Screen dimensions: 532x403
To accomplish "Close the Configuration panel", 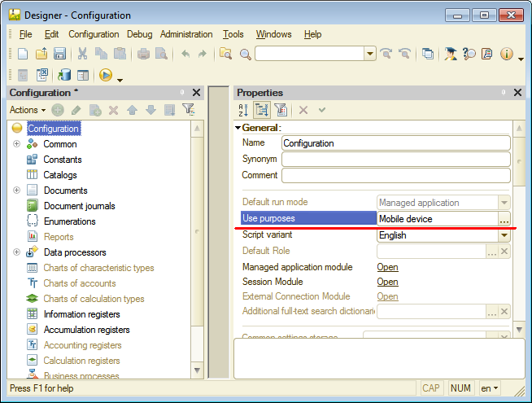I will [196, 92].
